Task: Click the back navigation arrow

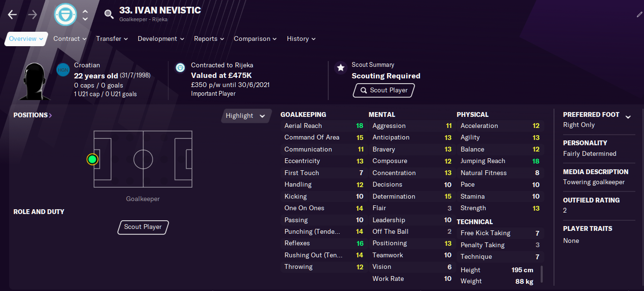Action: click(13, 14)
